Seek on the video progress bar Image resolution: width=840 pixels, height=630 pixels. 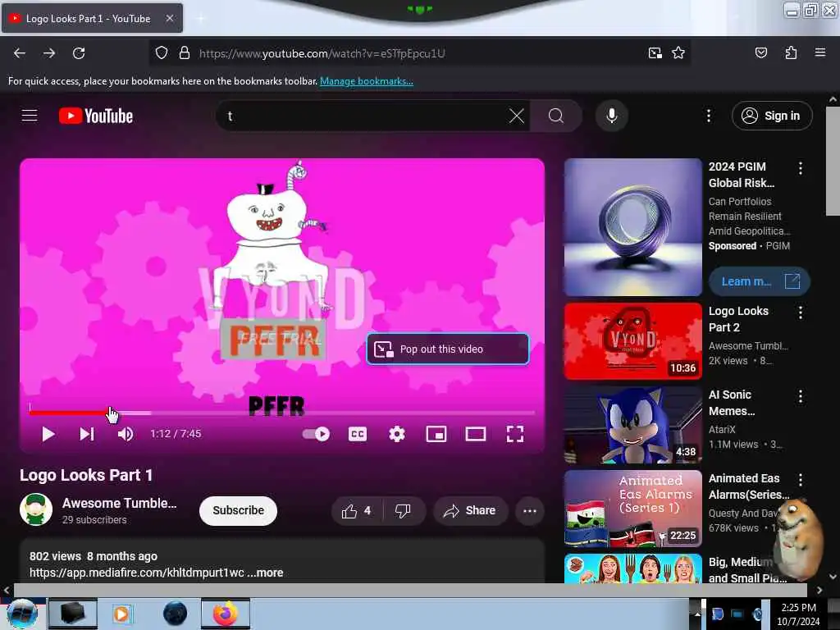coord(282,413)
